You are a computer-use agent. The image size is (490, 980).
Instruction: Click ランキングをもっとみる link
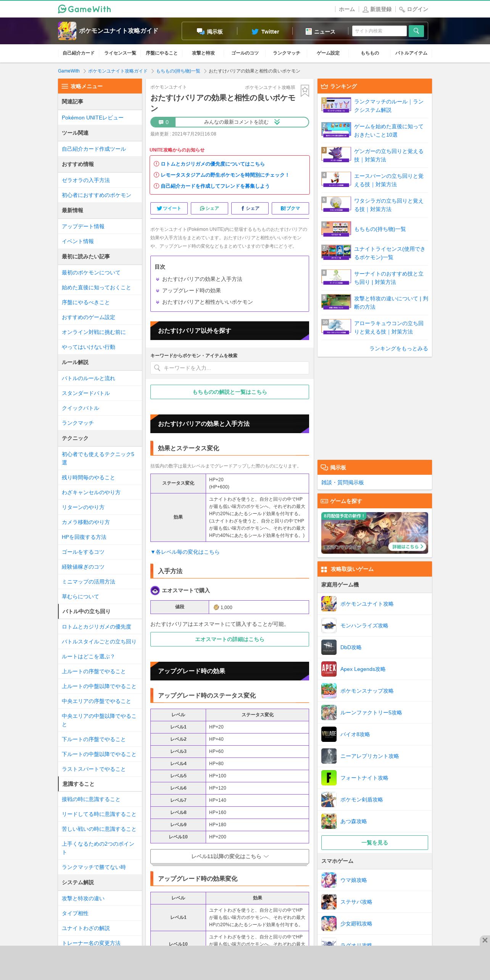click(x=398, y=348)
